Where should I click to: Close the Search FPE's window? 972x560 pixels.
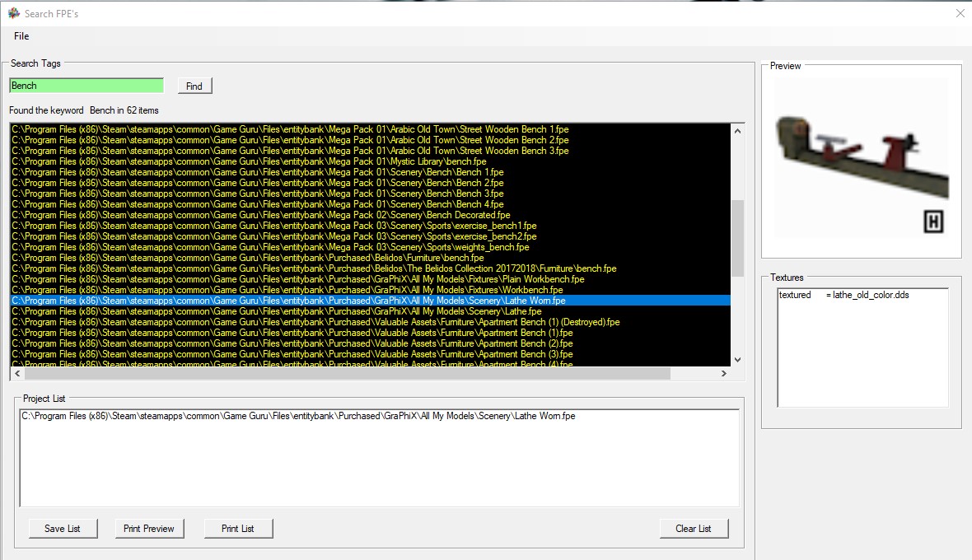960,13
